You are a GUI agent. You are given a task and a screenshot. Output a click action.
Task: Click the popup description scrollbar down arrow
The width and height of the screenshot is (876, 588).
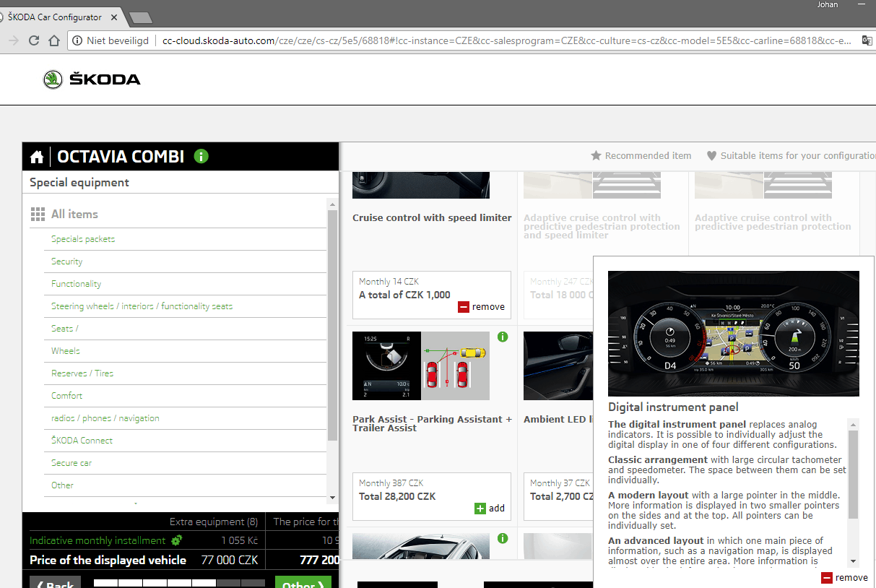point(853,561)
